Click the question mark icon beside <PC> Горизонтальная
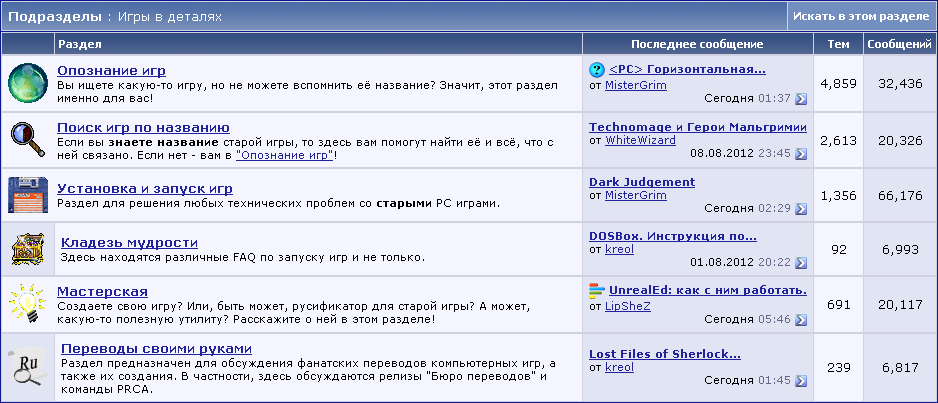The image size is (938, 403). (596, 70)
